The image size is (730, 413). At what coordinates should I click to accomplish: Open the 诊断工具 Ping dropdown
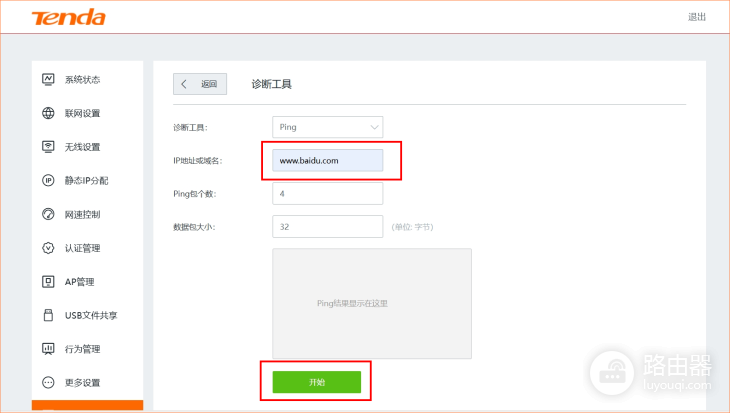coord(327,127)
